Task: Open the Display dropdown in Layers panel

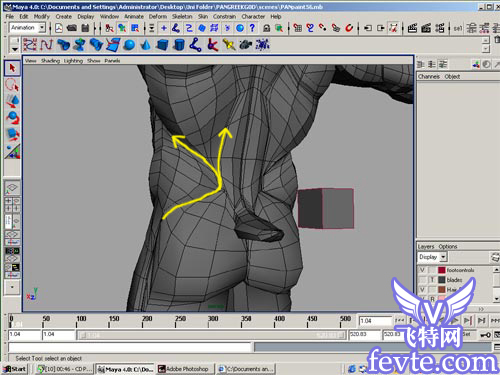Action: coord(443,257)
